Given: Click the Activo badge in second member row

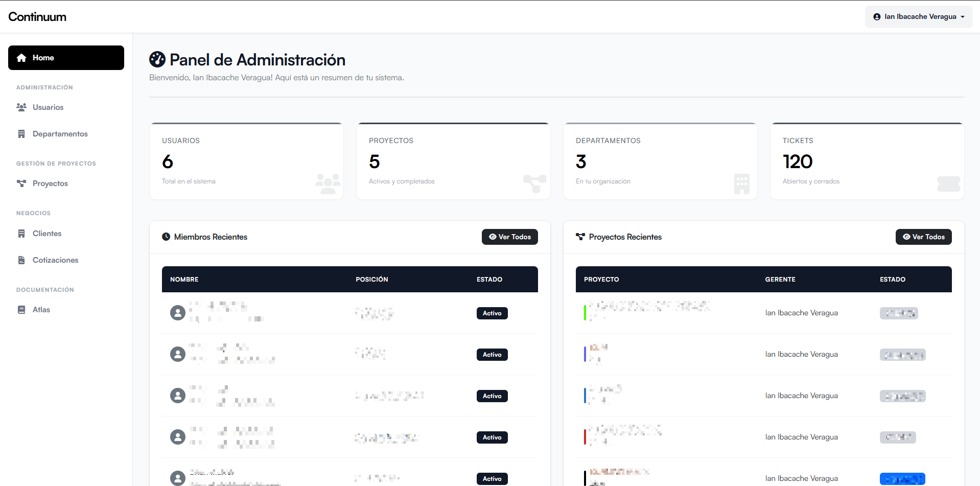Looking at the screenshot, I should 492,355.
